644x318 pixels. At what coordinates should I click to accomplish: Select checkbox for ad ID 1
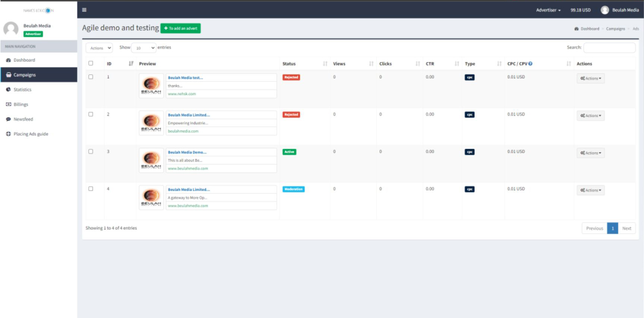(91, 77)
